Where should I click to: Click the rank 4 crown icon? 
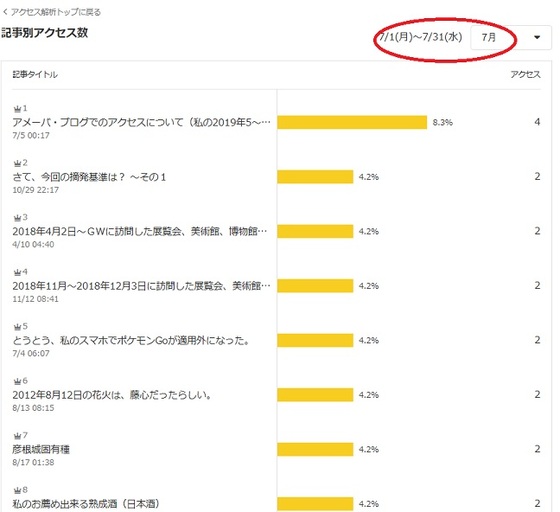pyautogui.click(x=17, y=272)
